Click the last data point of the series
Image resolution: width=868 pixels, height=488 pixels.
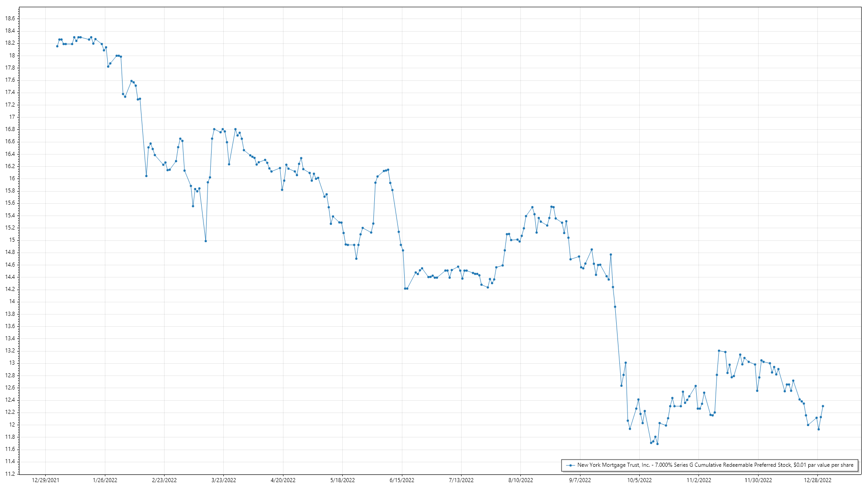(823, 406)
